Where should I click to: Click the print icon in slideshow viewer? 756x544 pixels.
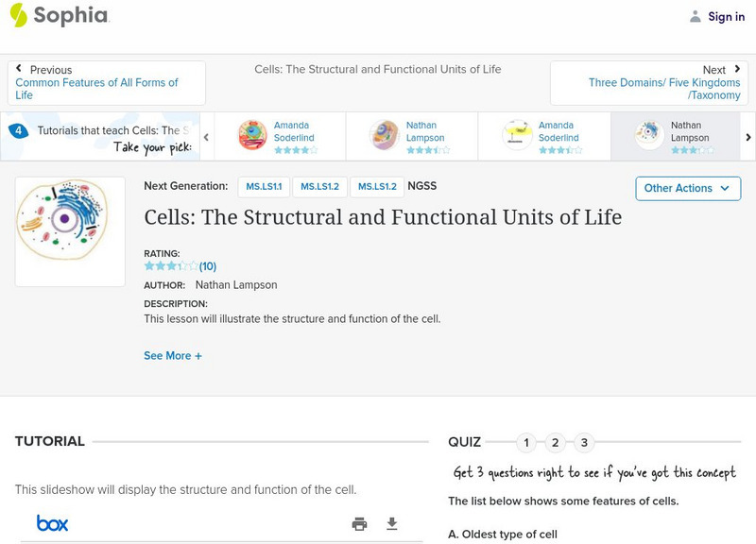[x=359, y=524]
